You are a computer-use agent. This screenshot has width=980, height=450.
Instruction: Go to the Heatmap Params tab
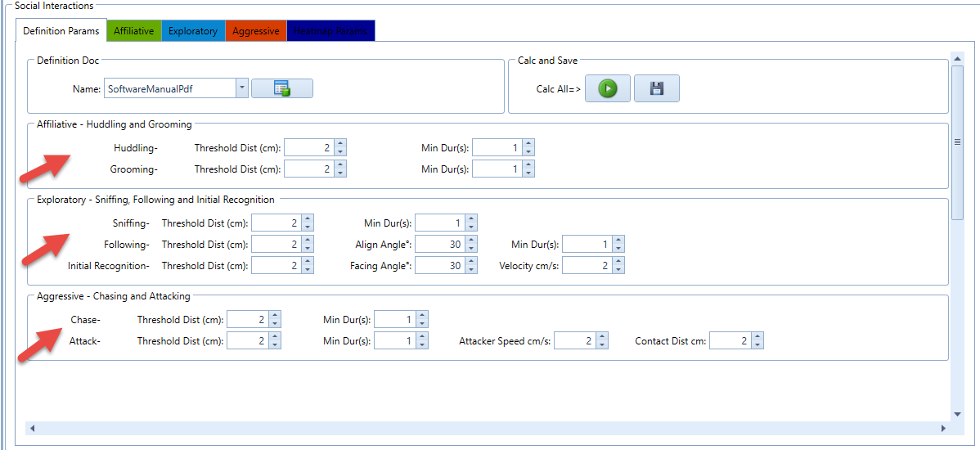click(330, 31)
